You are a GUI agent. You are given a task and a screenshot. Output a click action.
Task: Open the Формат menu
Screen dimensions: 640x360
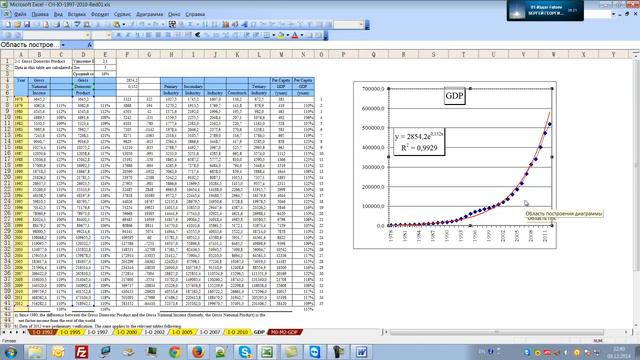click(x=100, y=14)
